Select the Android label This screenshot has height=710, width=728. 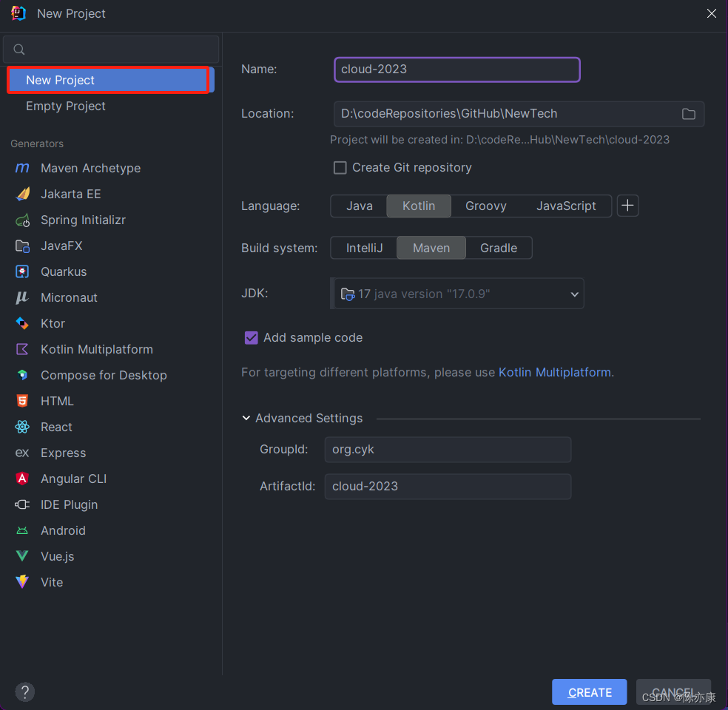(x=63, y=530)
